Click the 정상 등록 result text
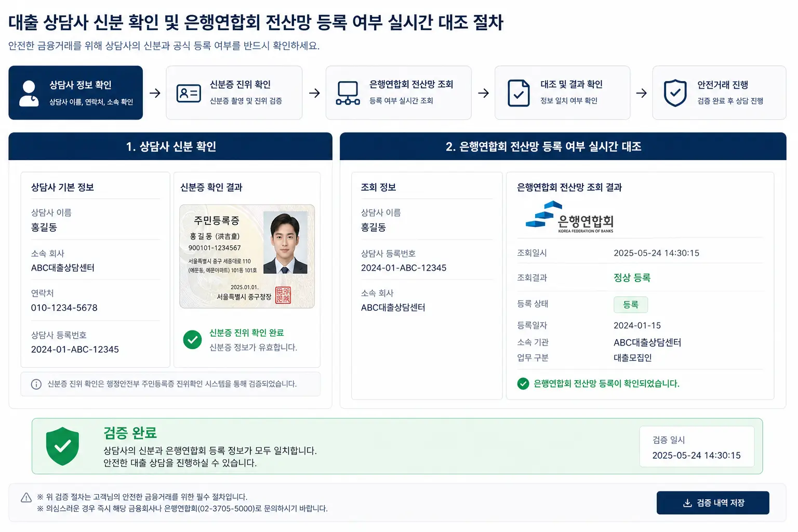Viewport: 798px width, 532px height. (632, 277)
